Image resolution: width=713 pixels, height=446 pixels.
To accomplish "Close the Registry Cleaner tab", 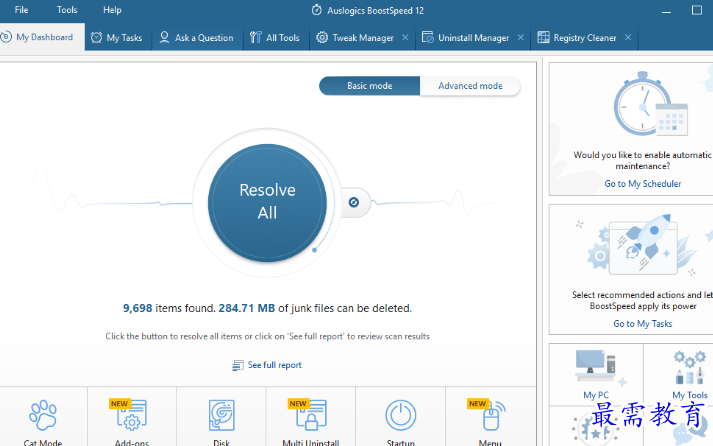I will tap(628, 37).
